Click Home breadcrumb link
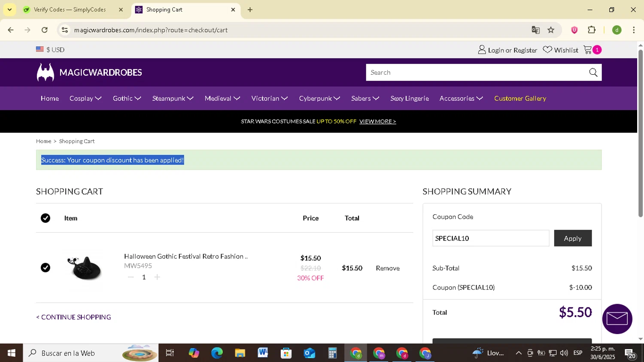This screenshot has height=362, width=644. click(x=43, y=141)
